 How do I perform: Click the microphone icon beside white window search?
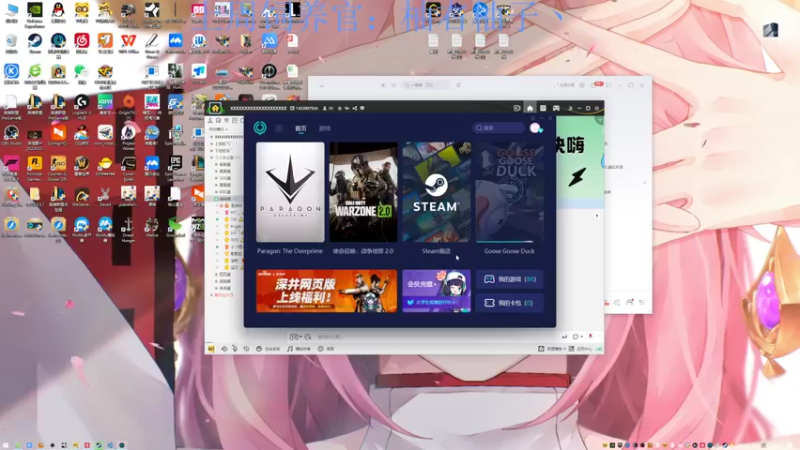coord(458,85)
